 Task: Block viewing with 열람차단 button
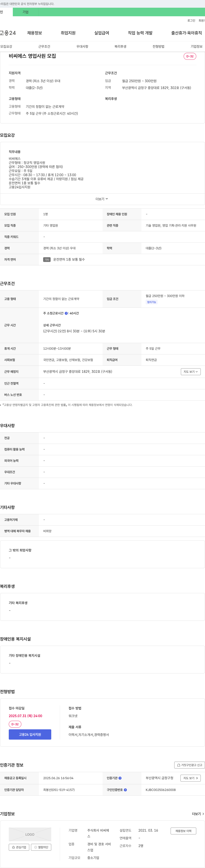[41, 847]
